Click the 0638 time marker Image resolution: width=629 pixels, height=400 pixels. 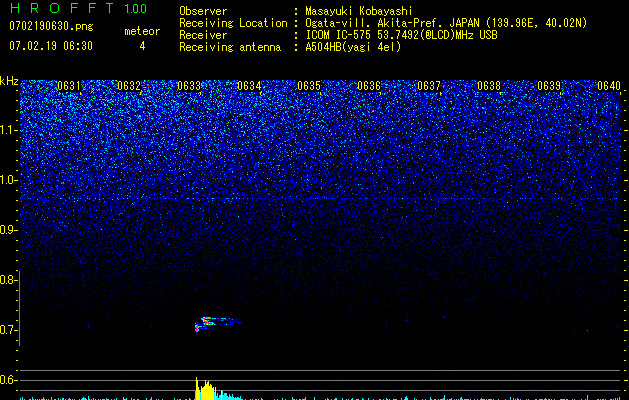489,86
